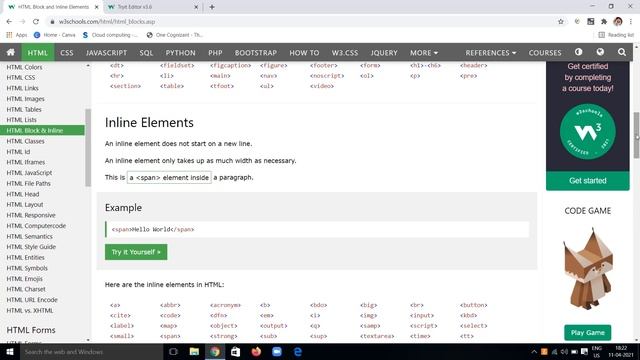Open Microsoft Store from the taskbar
The image size is (640, 360).
click(236, 351)
